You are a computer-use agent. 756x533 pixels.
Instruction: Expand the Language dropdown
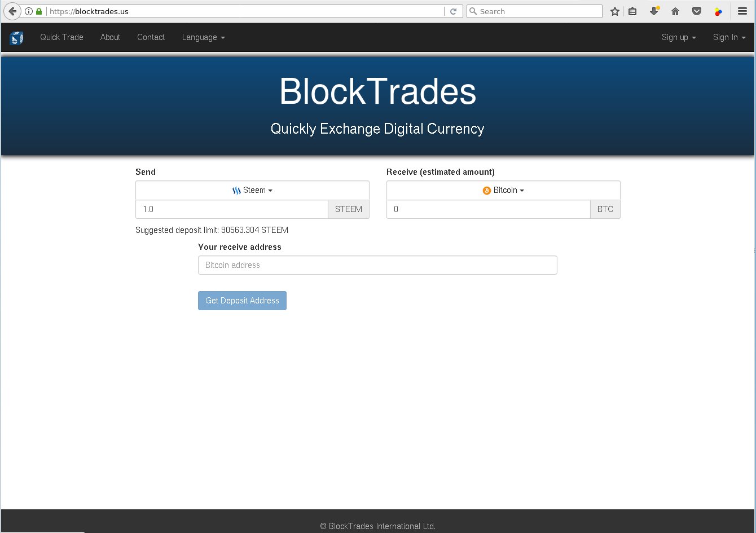pos(203,37)
